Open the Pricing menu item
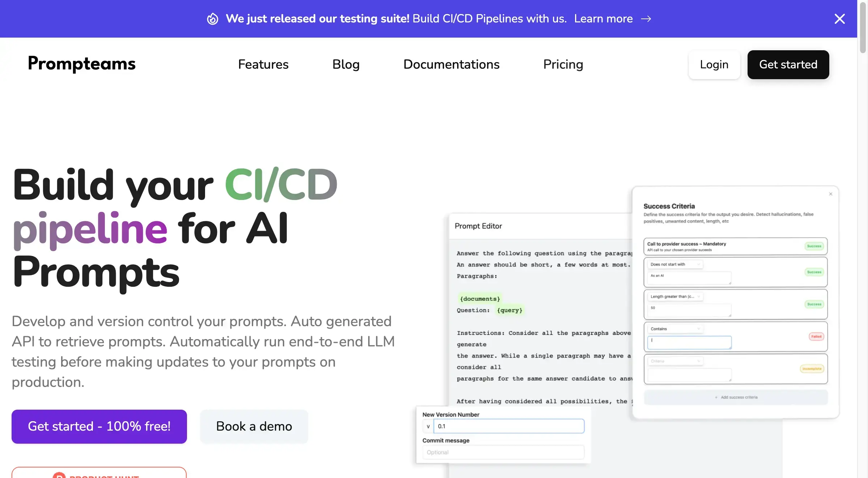 pos(563,64)
